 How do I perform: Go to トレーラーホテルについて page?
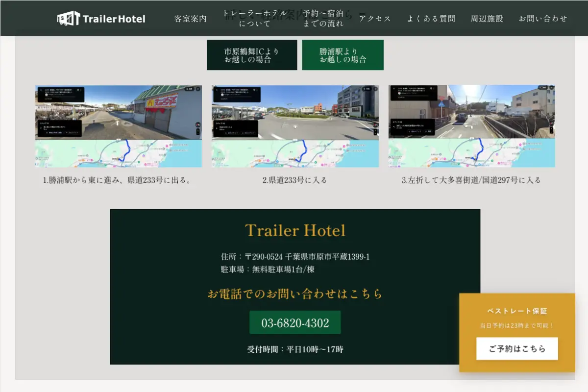click(x=254, y=19)
